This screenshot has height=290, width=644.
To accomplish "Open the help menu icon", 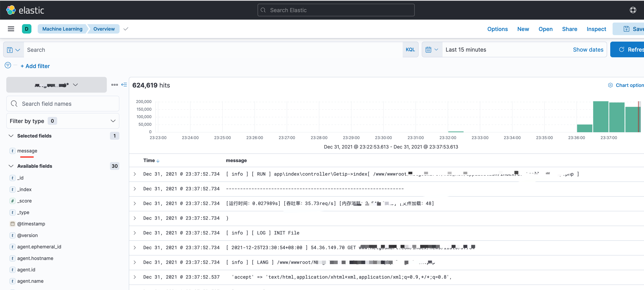I will (633, 10).
